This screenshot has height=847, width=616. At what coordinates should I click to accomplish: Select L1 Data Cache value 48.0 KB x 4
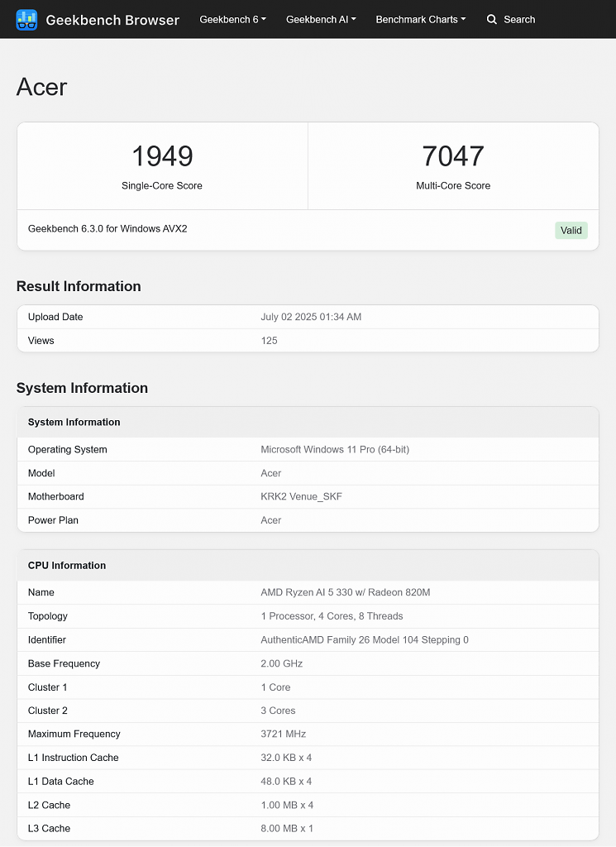286,782
